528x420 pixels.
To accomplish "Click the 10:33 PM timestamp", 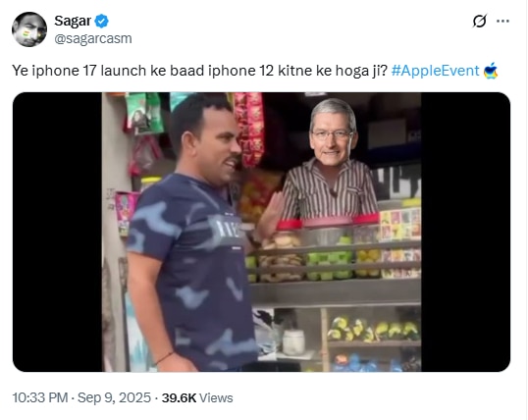I will click(x=40, y=397).
